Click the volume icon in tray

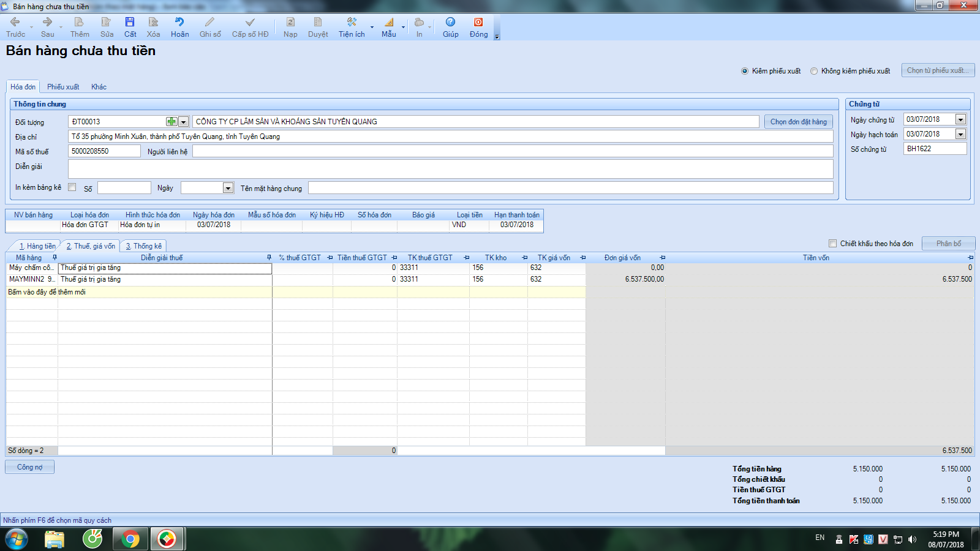point(912,539)
